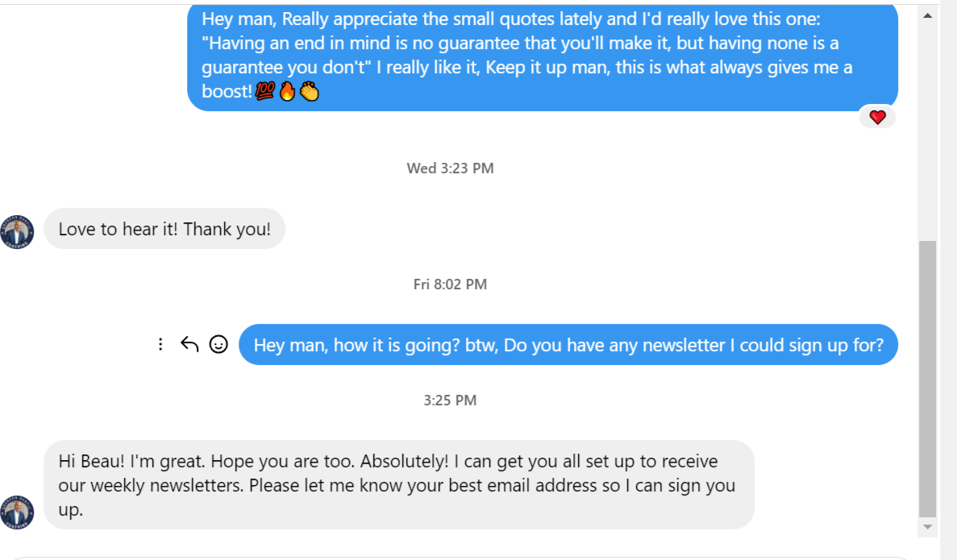Click the 'Wed 3:23 PM' timestamp
957x560 pixels.
coord(450,168)
